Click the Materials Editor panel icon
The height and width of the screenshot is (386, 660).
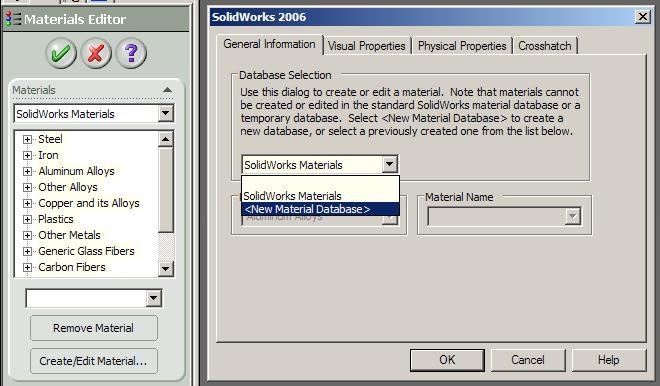tap(13, 19)
